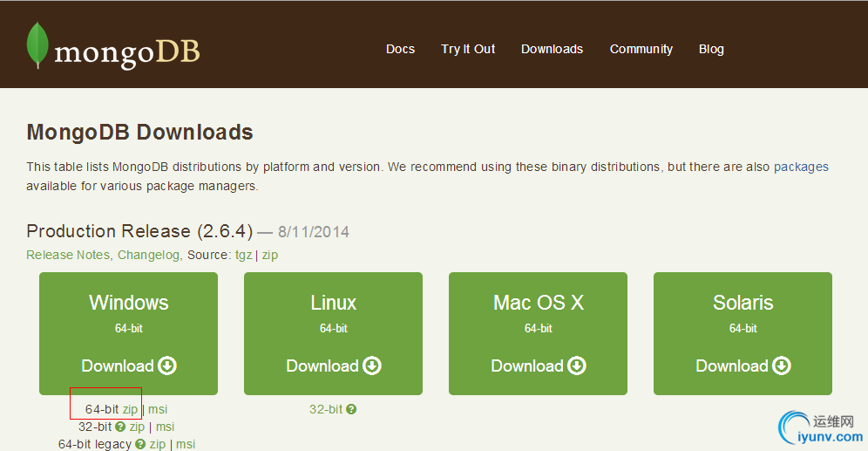Open the Release Notes link

(68, 255)
